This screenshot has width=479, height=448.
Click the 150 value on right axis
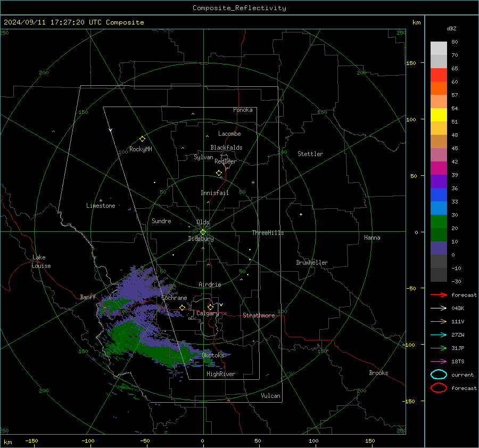[x=411, y=63]
